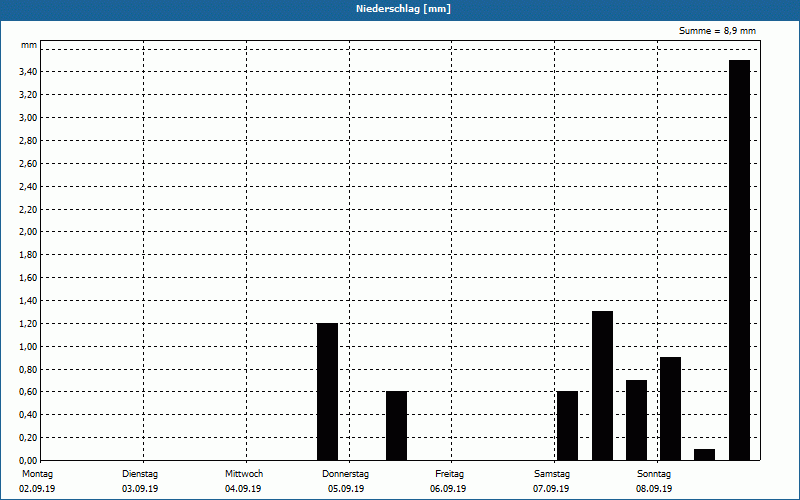Select the 1,20 mm bar before Donnerstag
Screen dimensions: 800x500
pos(328,392)
